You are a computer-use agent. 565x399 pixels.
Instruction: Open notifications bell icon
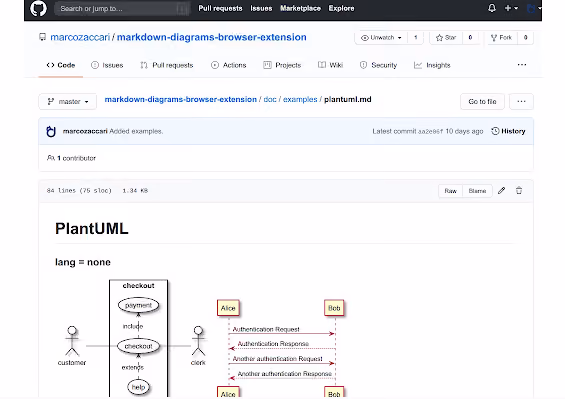pyautogui.click(x=492, y=8)
